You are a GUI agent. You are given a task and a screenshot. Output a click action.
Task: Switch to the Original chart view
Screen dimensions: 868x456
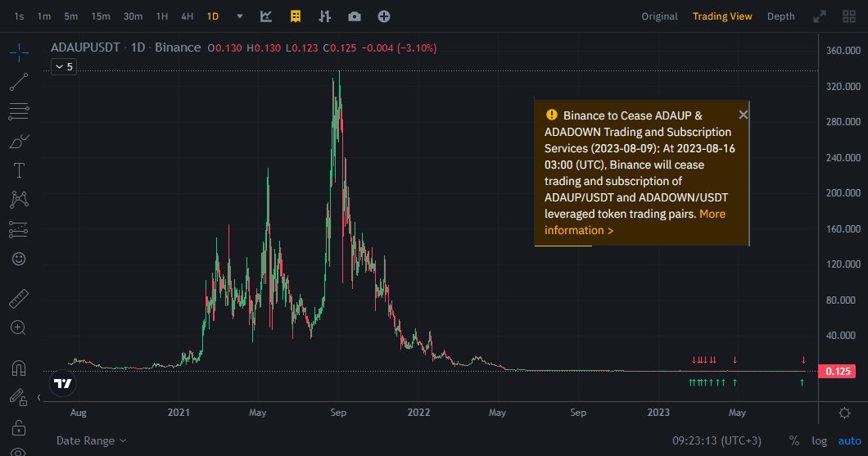tap(659, 16)
